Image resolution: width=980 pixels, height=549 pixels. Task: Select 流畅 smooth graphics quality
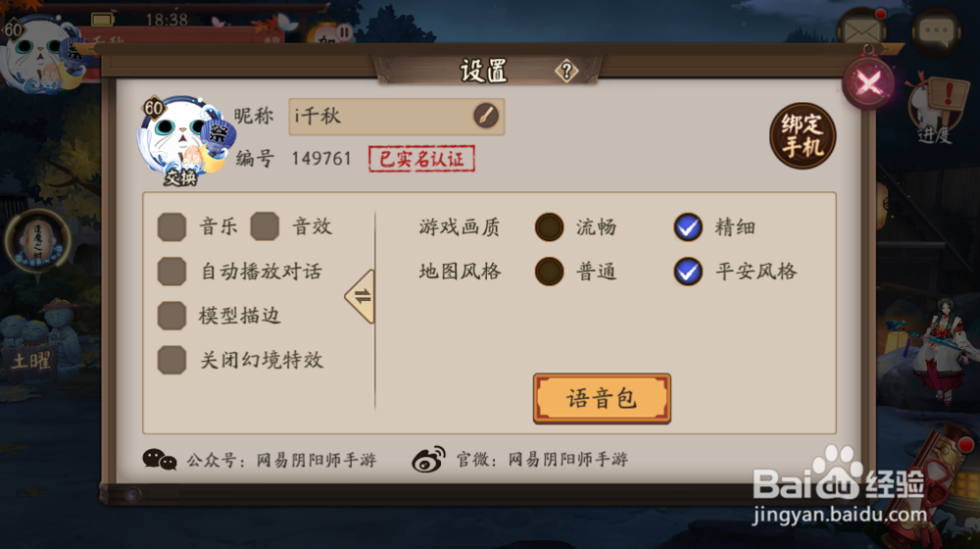(x=550, y=227)
